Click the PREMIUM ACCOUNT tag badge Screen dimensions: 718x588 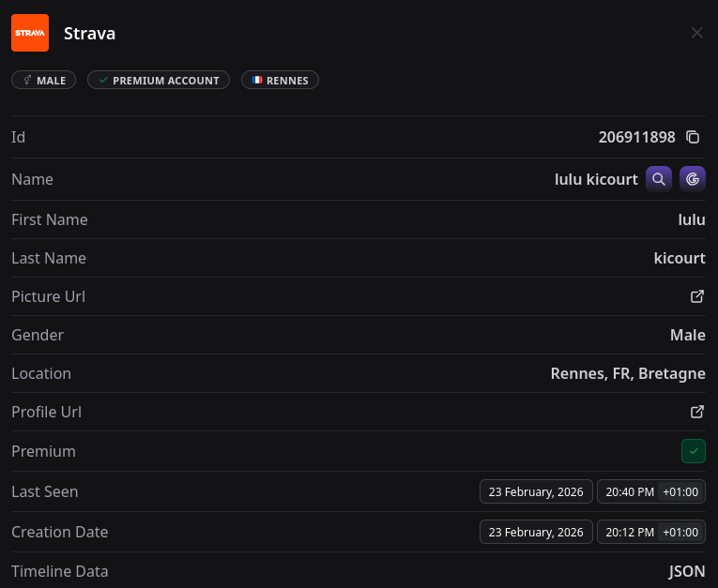pyautogui.click(x=159, y=81)
